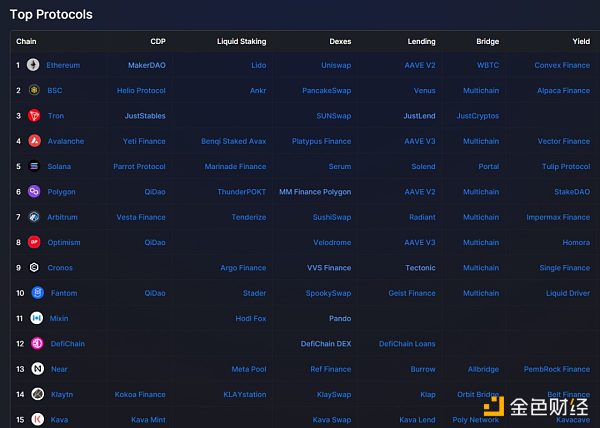The image size is (600, 428).
Task: Open the Vector Finance link
Action: pos(564,141)
